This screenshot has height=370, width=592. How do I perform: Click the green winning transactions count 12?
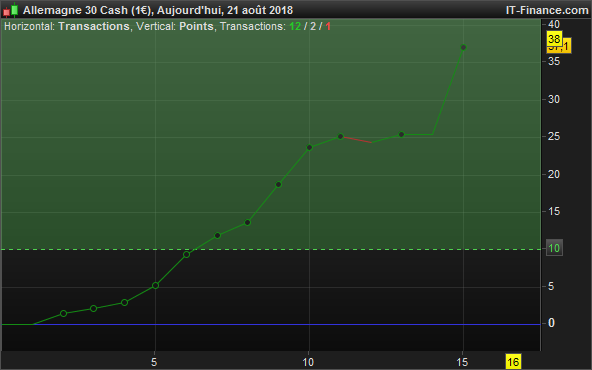[295, 26]
